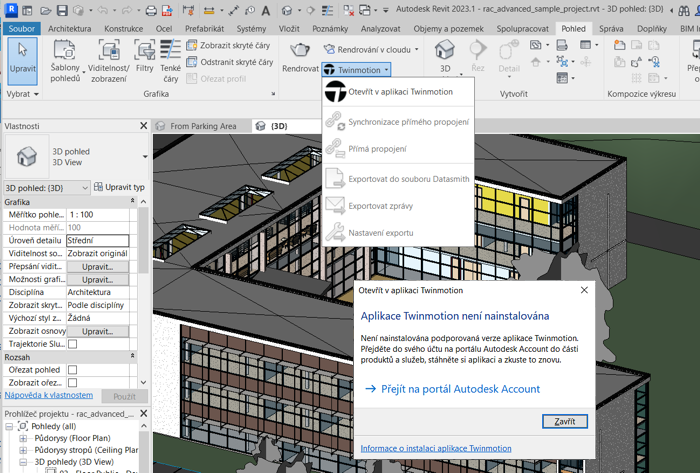The height and width of the screenshot is (473, 700).
Task: Select Otevřít v aplikaci Twinmotion
Action: 398,92
